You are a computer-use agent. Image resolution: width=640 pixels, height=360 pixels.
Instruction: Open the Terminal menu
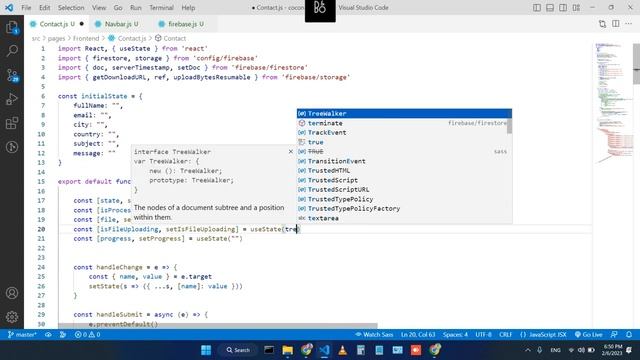pyautogui.click(x=161, y=8)
